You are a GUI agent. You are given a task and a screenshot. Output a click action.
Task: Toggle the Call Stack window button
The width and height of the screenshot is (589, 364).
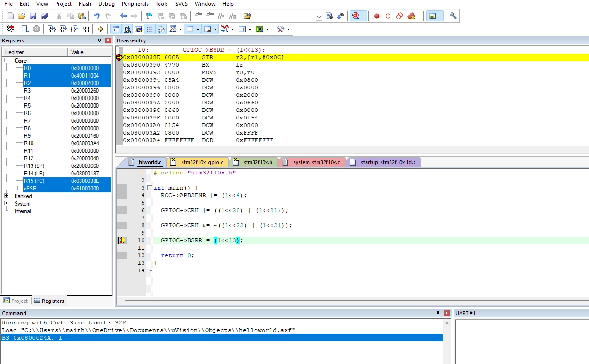click(161, 29)
